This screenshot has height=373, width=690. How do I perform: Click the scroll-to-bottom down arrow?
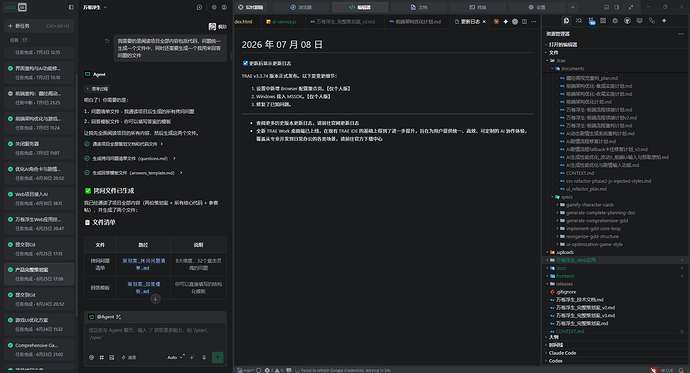(155, 299)
